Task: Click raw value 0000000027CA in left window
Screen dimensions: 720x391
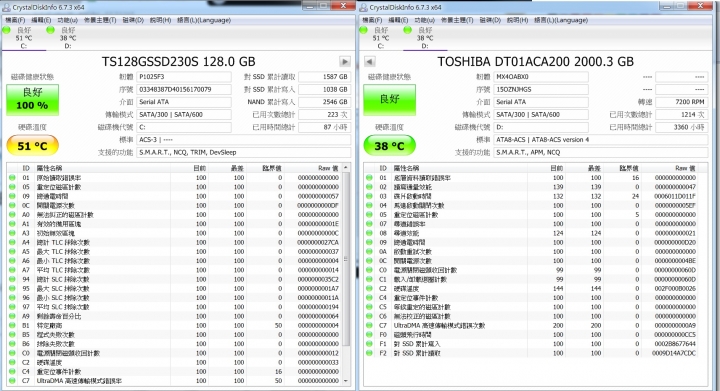Action: coord(318,242)
